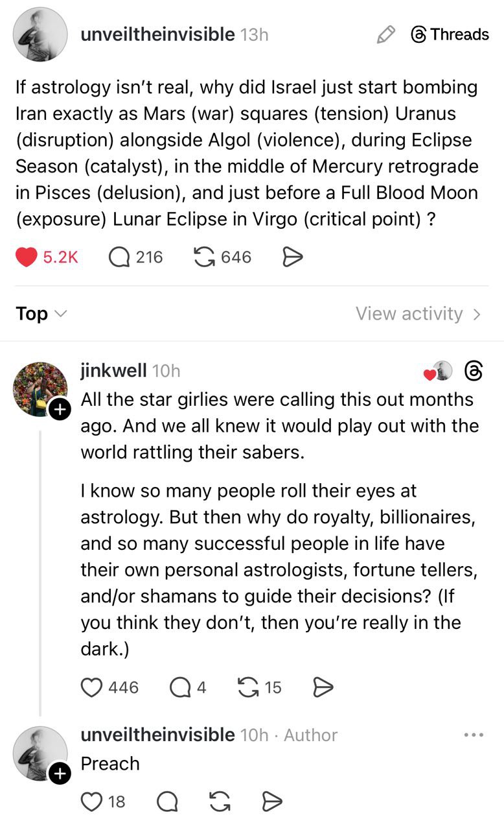Share jinkwell's comment
The height and width of the screenshot is (830, 504).
(x=323, y=687)
